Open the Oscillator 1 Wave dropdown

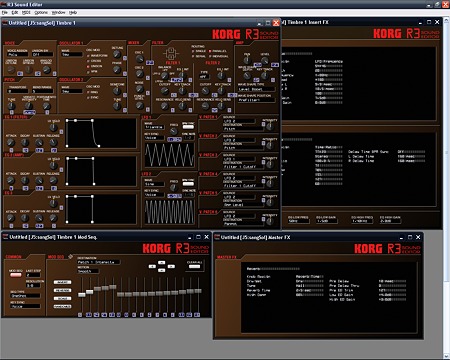[x=72, y=54]
